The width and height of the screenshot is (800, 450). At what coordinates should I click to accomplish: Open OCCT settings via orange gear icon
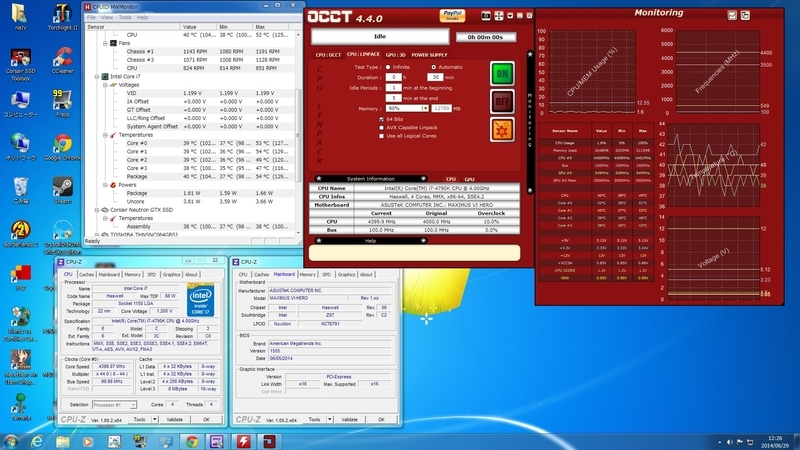502,130
